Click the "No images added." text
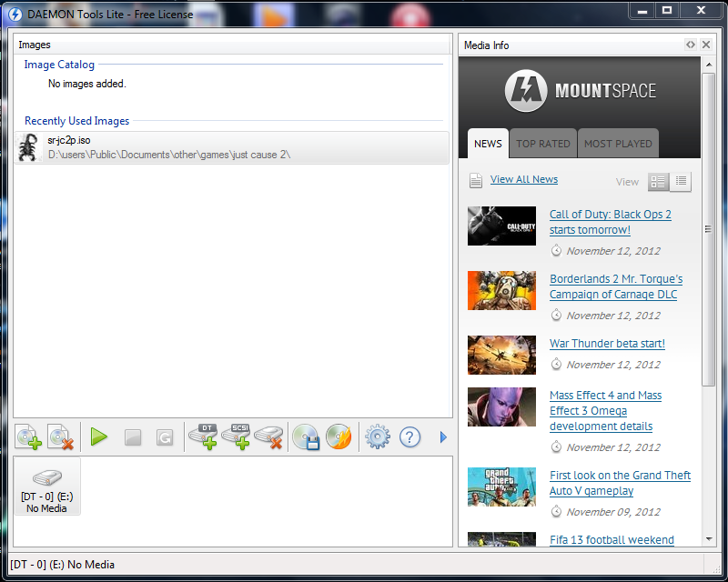 click(87, 84)
